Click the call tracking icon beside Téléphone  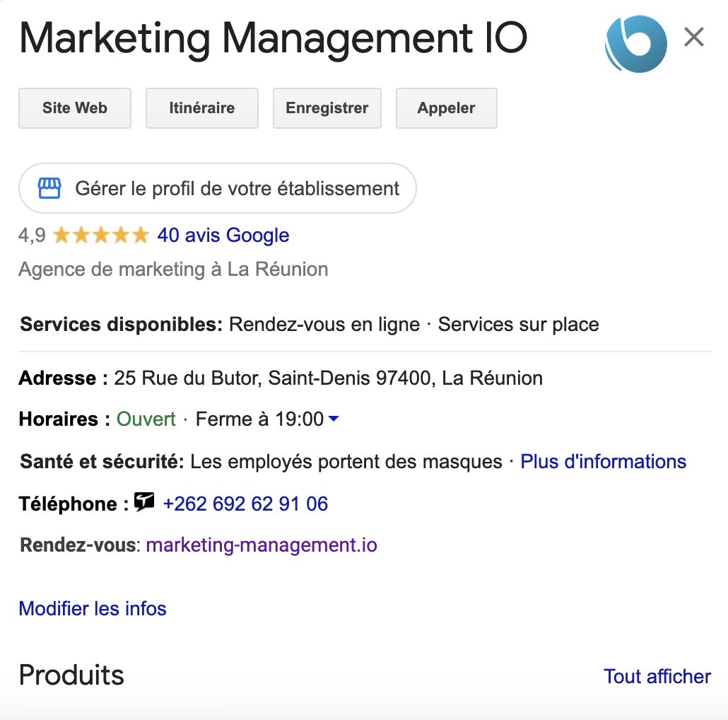(x=144, y=501)
